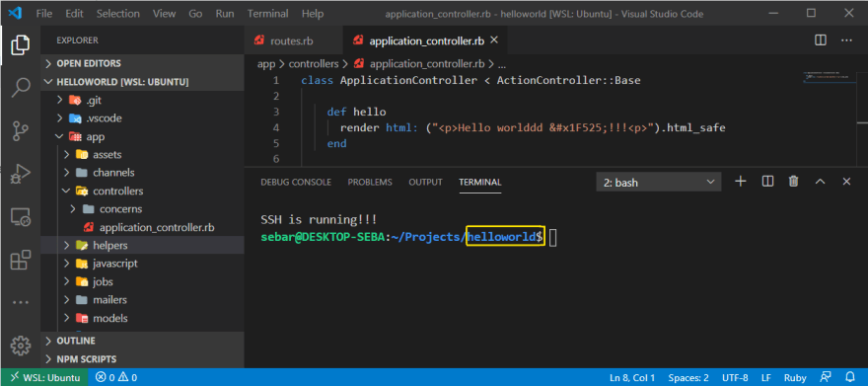868x386 pixels.
Task: Open the Source Control view
Action: click(x=21, y=131)
